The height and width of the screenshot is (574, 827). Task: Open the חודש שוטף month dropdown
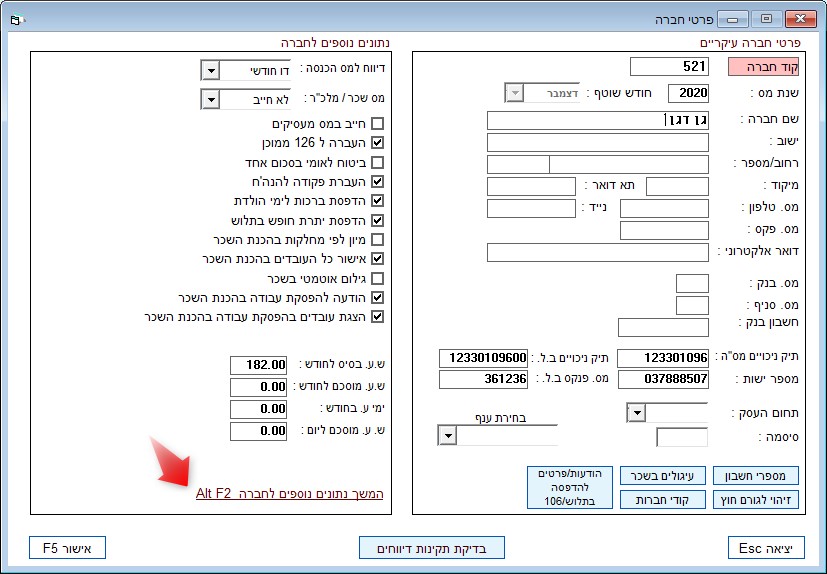(x=514, y=93)
